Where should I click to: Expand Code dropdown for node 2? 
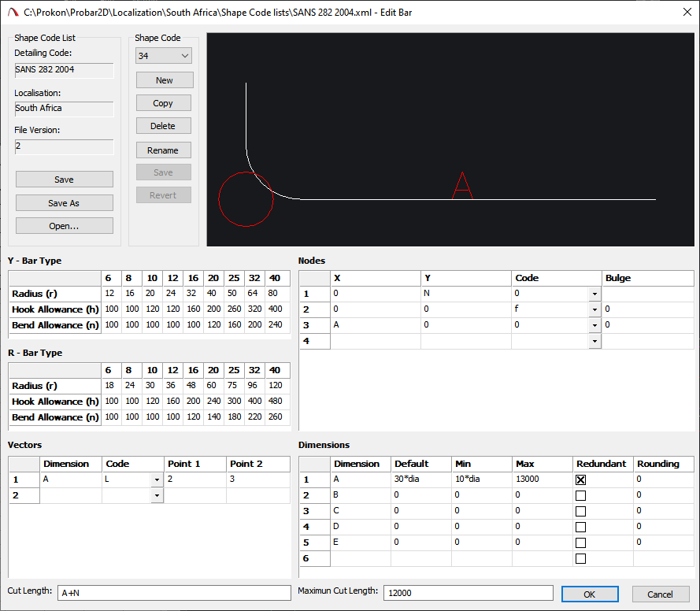click(594, 310)
